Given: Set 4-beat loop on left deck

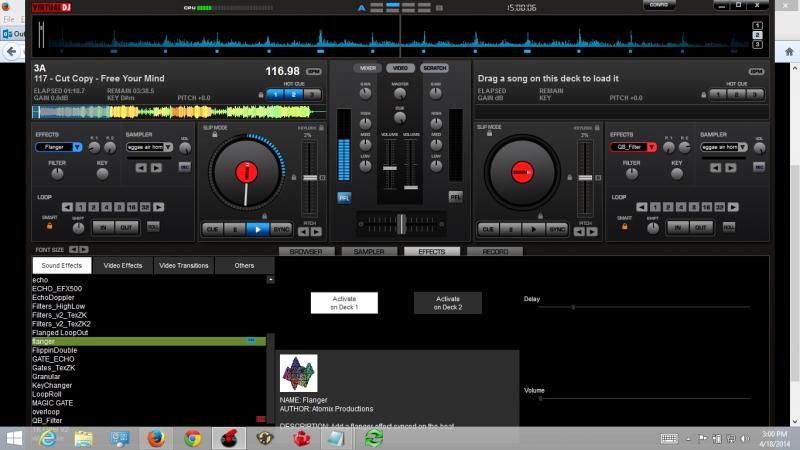Looking at the screenshot, I should tap(107, 207).
